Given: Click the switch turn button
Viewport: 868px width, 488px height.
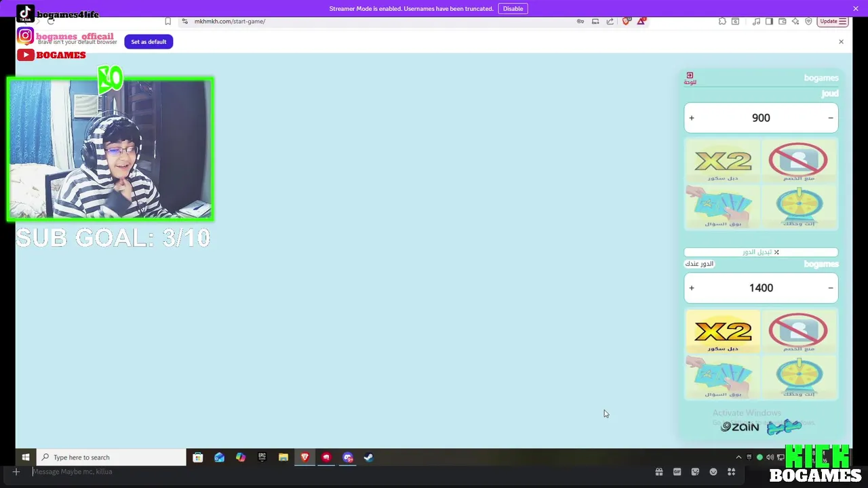Looking at the screenshot, I should pos(761,252).
